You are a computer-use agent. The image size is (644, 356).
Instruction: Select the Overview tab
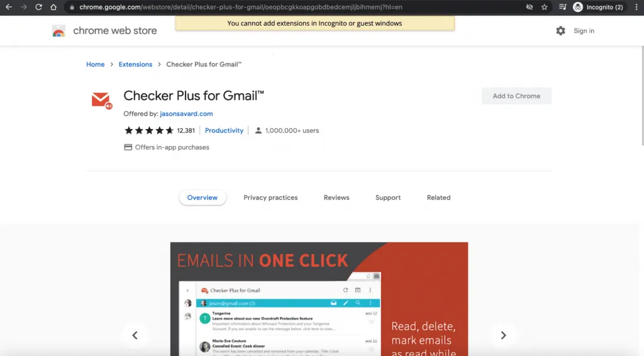click(x=202, y=197)
